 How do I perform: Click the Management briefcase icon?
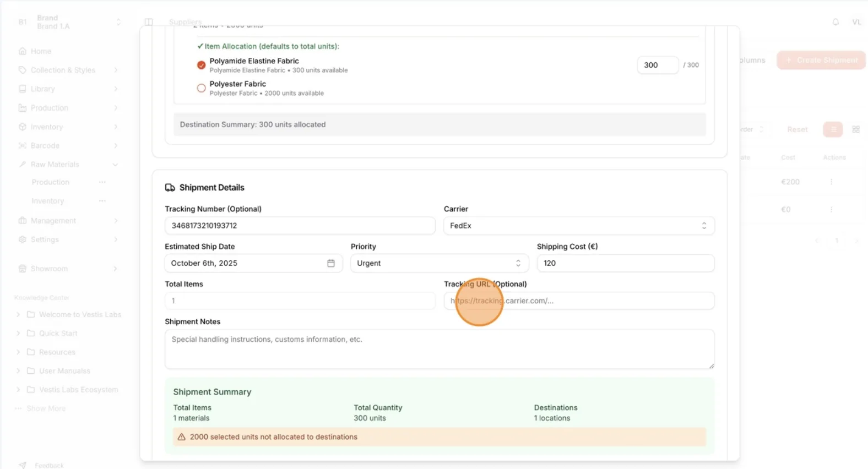(23, 220)
